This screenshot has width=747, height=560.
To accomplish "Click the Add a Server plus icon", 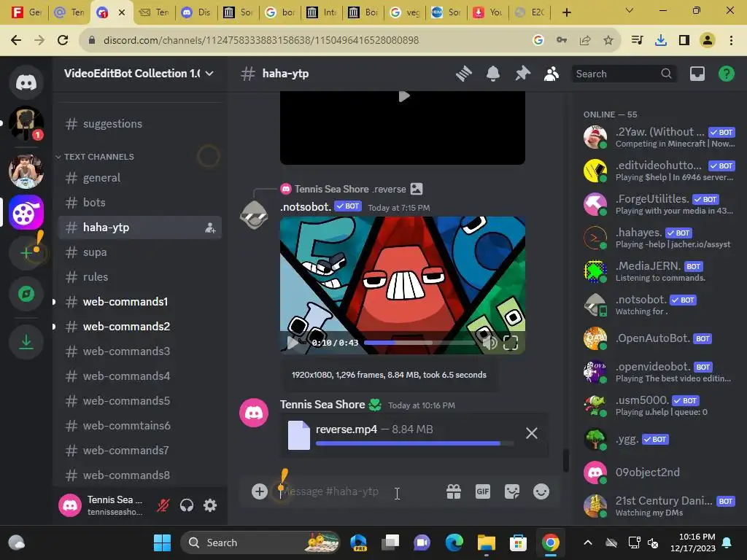I will tap(26, 252).
